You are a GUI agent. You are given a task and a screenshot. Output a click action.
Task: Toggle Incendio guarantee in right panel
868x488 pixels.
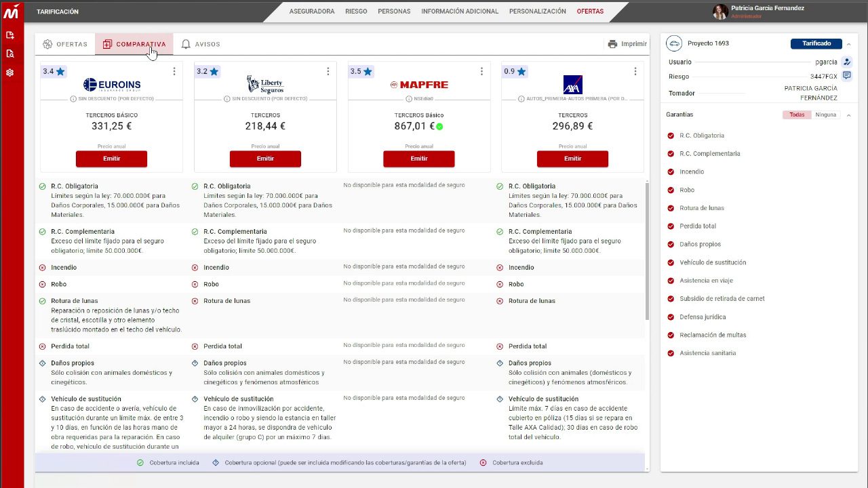(671, 172)
